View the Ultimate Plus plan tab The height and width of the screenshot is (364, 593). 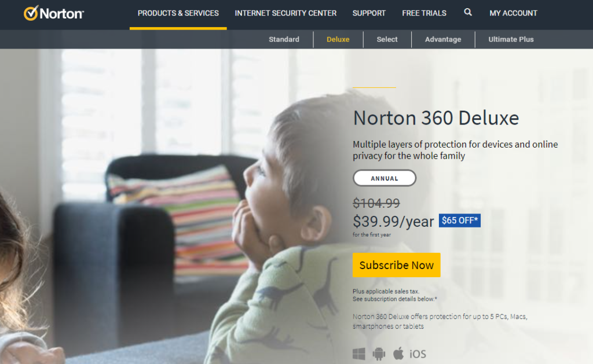point(511,39)
